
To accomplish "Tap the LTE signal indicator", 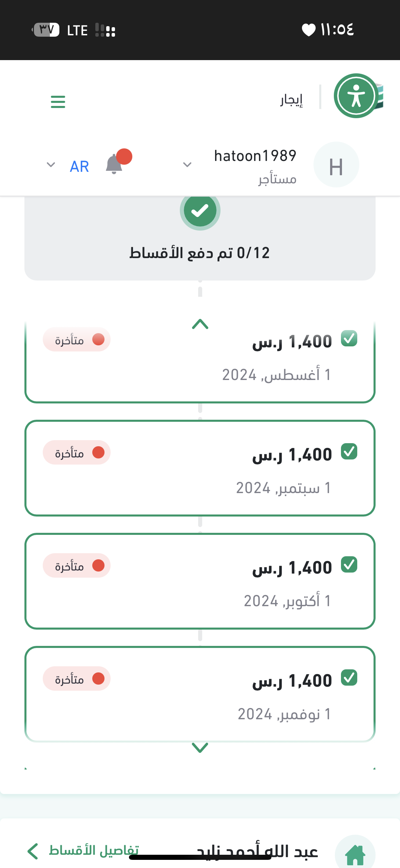I will coord(77,31).
